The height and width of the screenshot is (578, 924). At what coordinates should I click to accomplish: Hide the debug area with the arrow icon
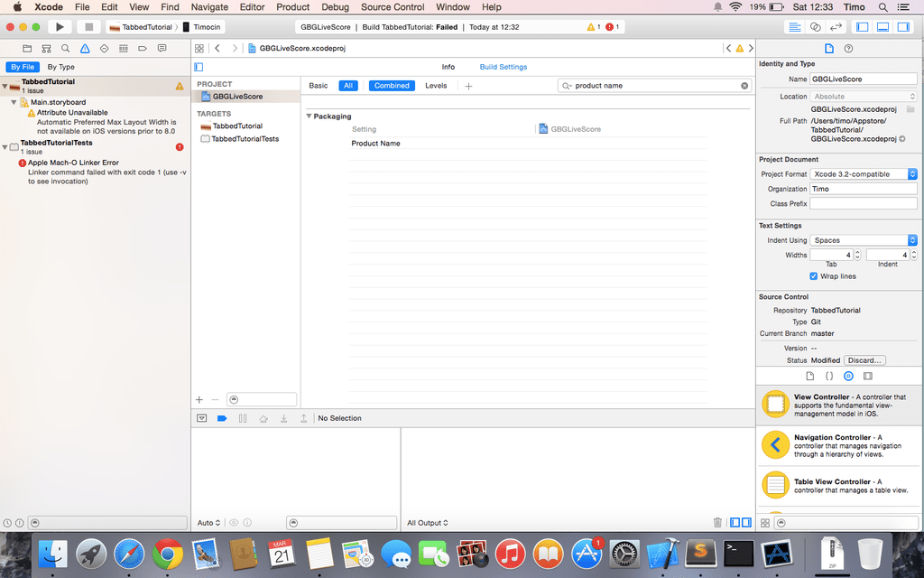pos(201,418)
